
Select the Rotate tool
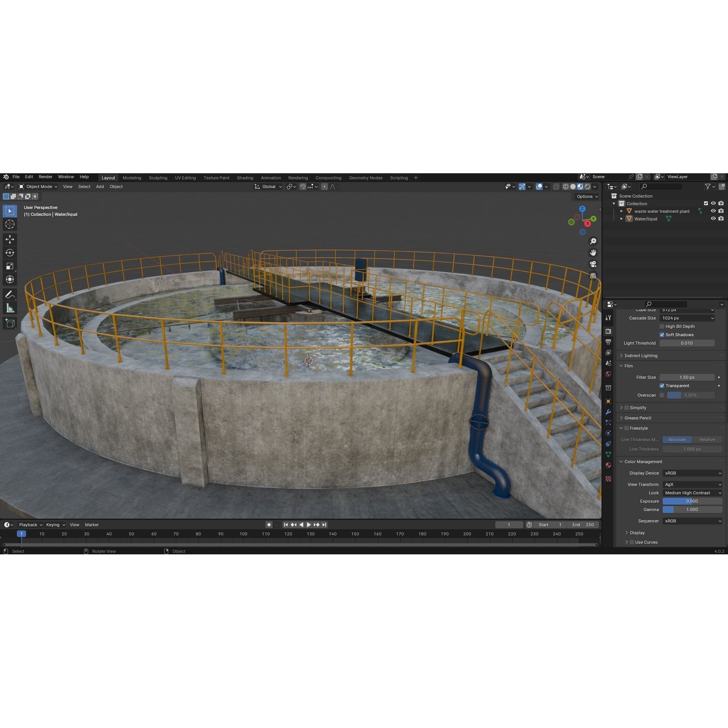coord(9,252)
